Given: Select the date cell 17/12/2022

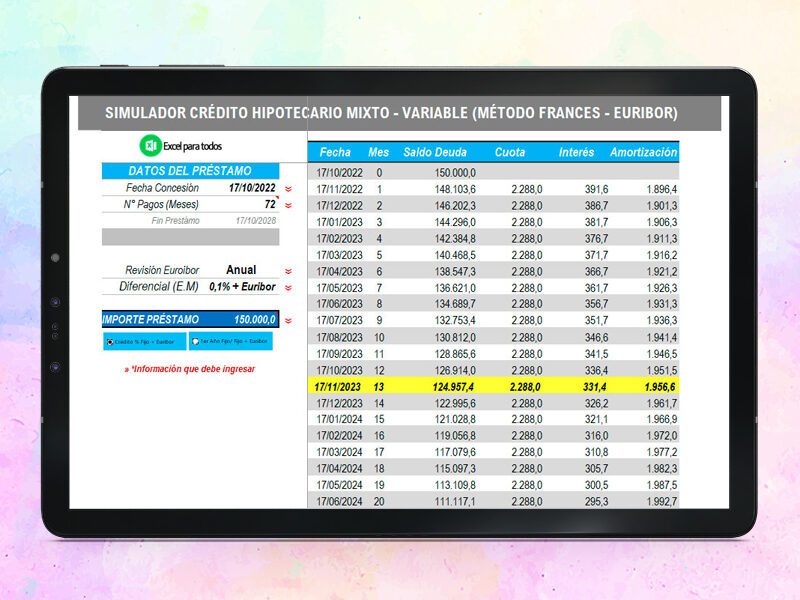Looking at the screenshot, I should (x=339, y=206).
